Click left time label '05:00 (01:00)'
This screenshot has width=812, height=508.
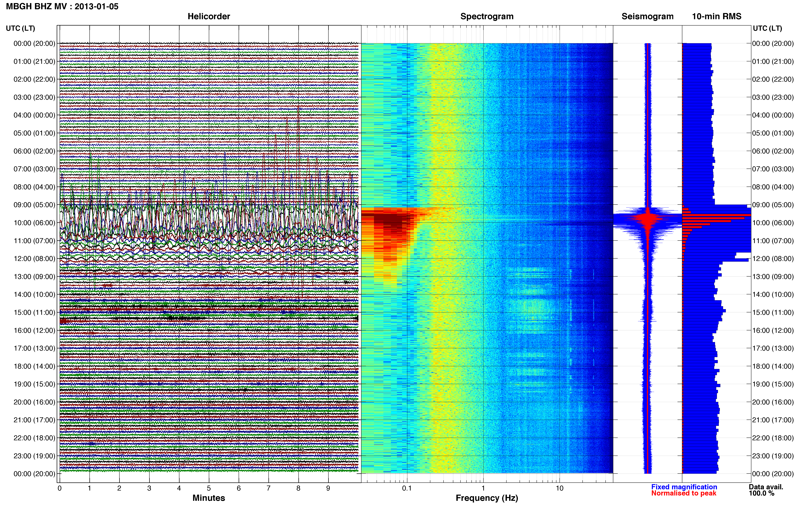pyautogui.click(x=34, y=133)
